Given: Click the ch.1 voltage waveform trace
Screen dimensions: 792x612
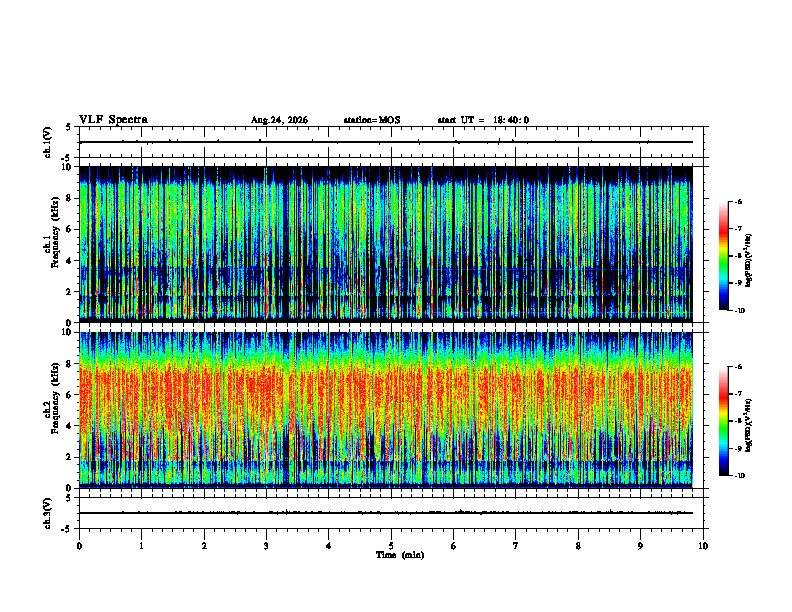Looking at the screenshot, I should click(386, 142).
